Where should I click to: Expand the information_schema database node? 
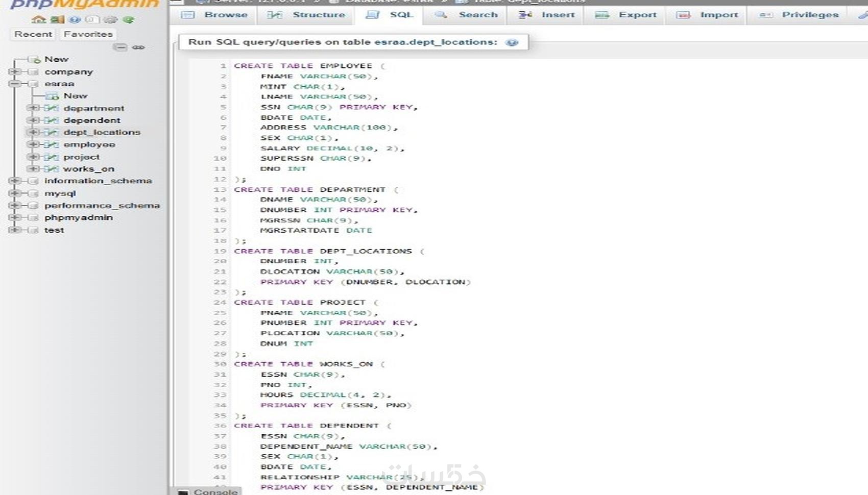click(x=14, y=181)
